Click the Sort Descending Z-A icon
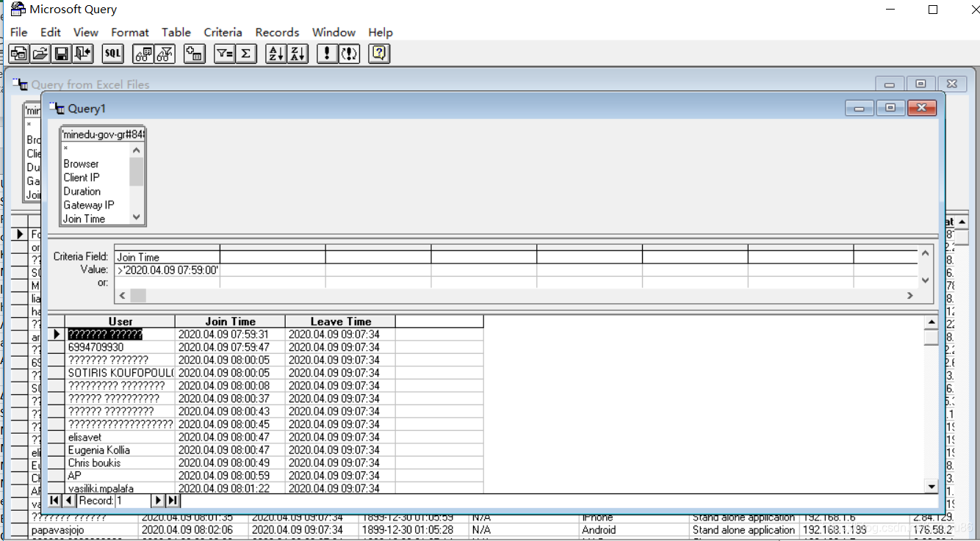The image size is (980, 541). (297, 54)
